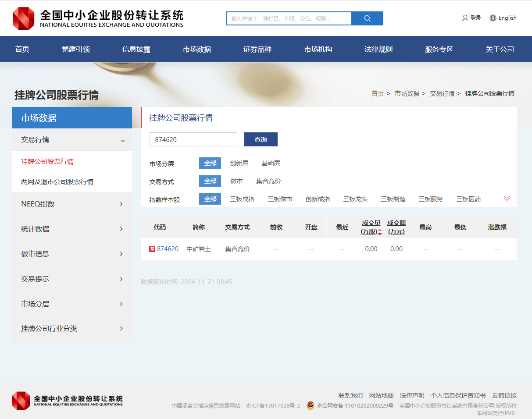Screen dimensions: 532x419
Task: Select 三板制造 index sample filter
Action: 393,199
